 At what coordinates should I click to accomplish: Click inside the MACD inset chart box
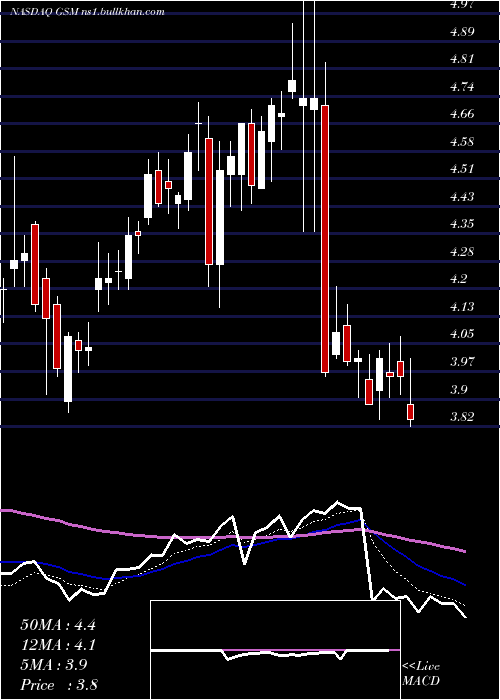point(275,650)
